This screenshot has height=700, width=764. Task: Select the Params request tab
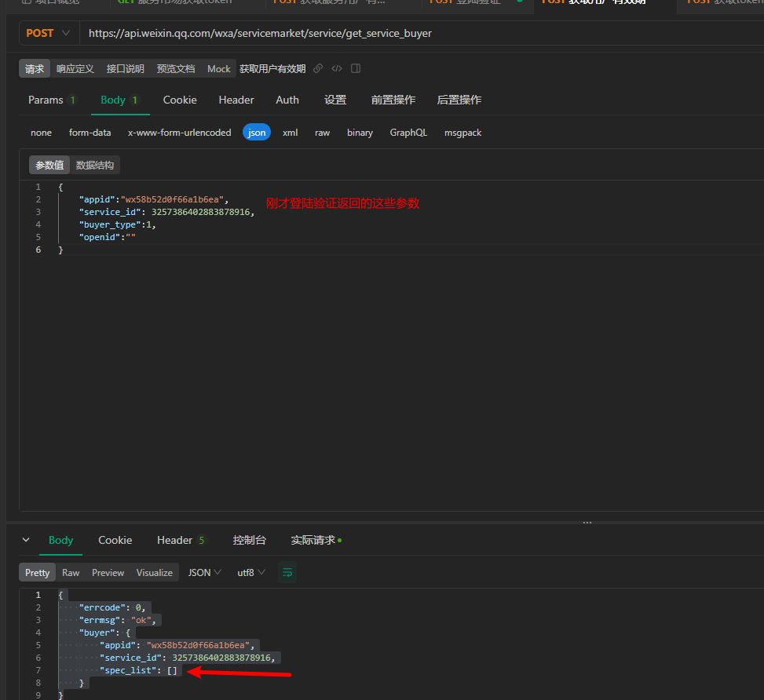pyautogui.click(x=52, y=100)
